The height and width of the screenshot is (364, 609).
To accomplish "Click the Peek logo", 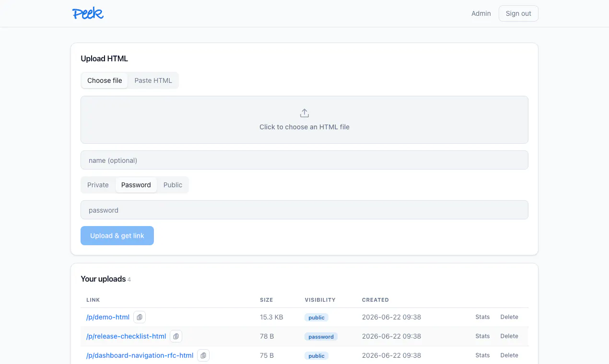I will tap(88, 13).
